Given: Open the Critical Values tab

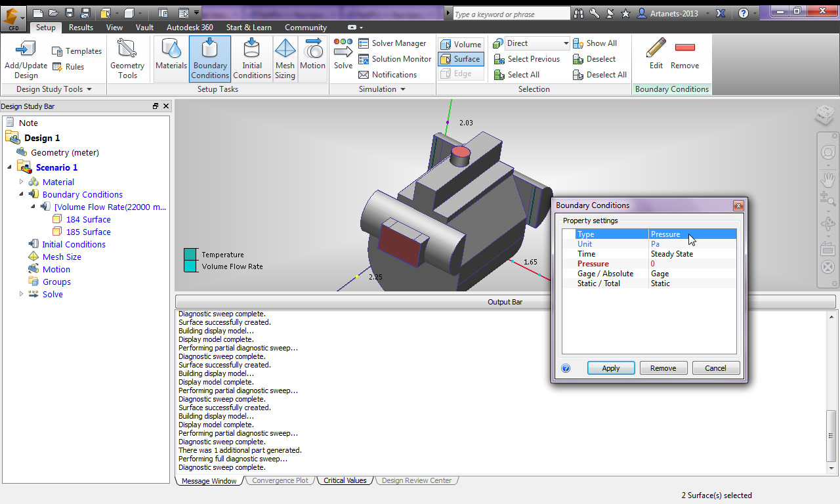Looking at the screenshot, I should click(345, 480).
